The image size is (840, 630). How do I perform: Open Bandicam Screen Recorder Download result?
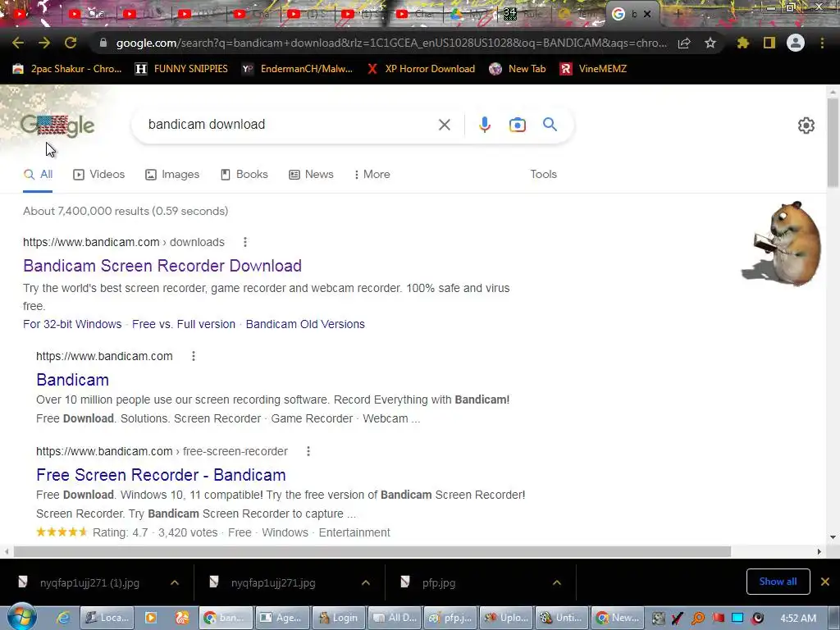pos(162,266)
